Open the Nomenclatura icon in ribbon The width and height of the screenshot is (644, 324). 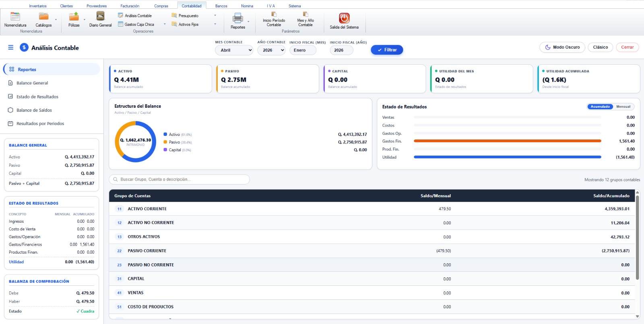click(x=15, y=17)
